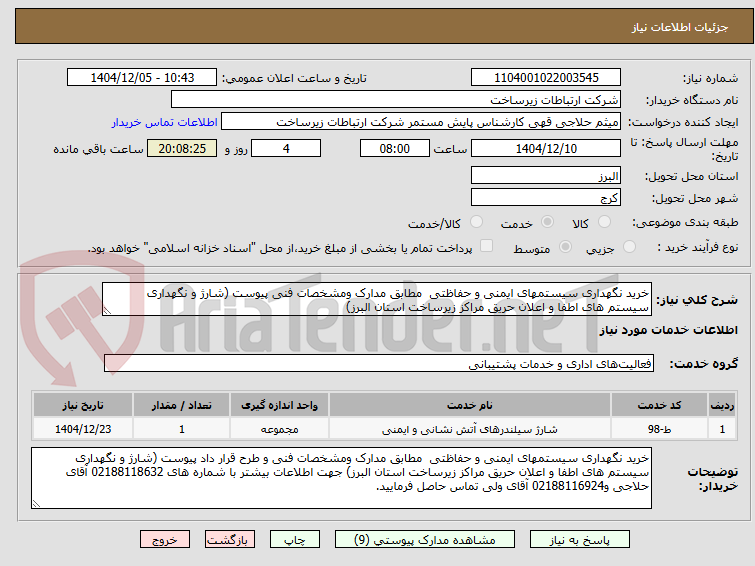Screen dimensions: 755x566
Task: Click the توضیحات خریدار text area
Action: pos(341,478)
